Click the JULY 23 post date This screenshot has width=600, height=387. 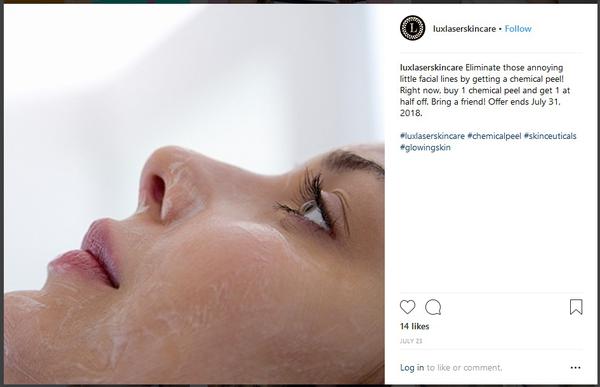click(x=411, y=341)
